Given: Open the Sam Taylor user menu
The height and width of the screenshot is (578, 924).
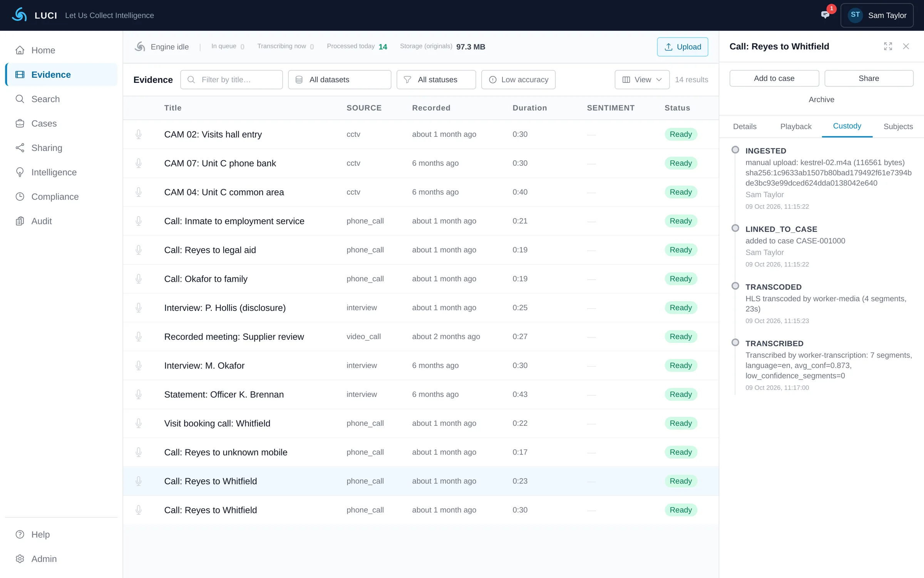Looking at the screenshot, I should tap(877, 15).
